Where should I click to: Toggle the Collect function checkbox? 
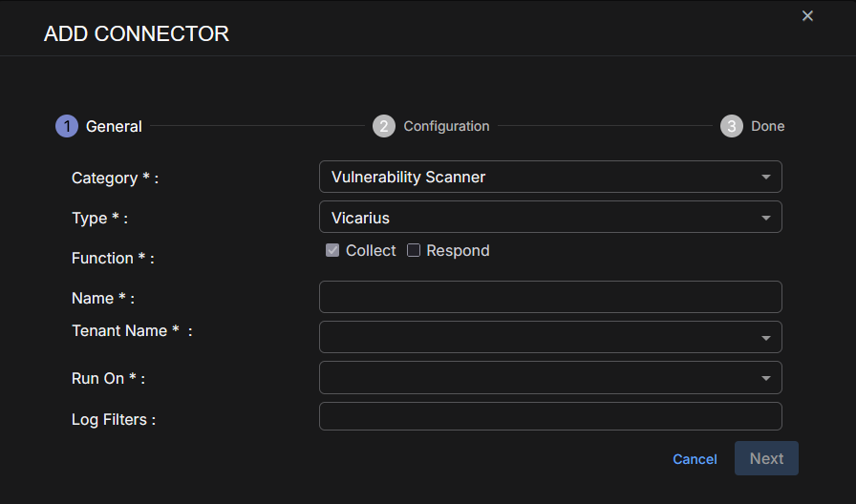click(x=332, y=250)
